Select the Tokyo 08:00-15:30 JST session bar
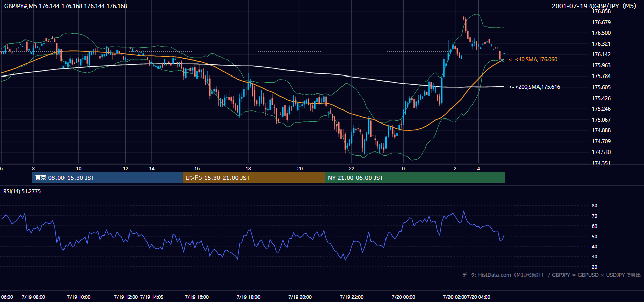 pos(107,178)
